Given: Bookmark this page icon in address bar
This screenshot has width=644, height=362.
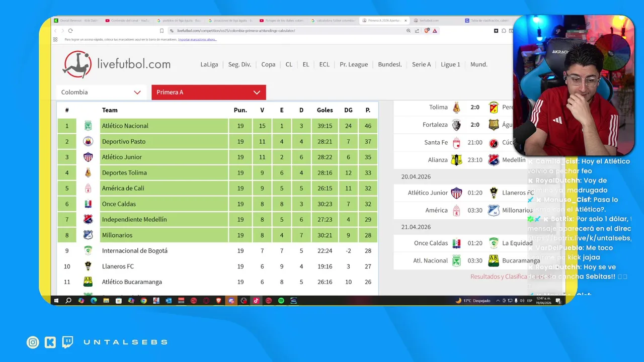Looking at the screenshot, I should 162,31.
